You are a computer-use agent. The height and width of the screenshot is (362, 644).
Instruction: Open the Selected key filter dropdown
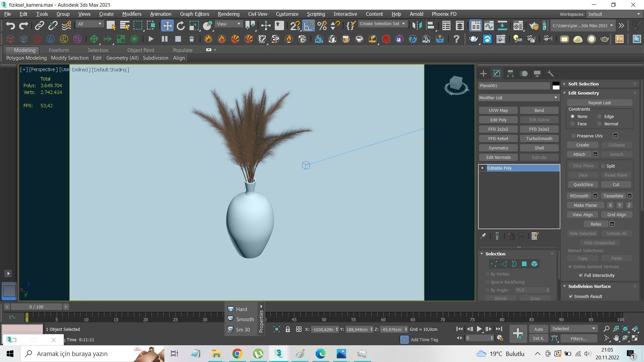click(574, 329)
